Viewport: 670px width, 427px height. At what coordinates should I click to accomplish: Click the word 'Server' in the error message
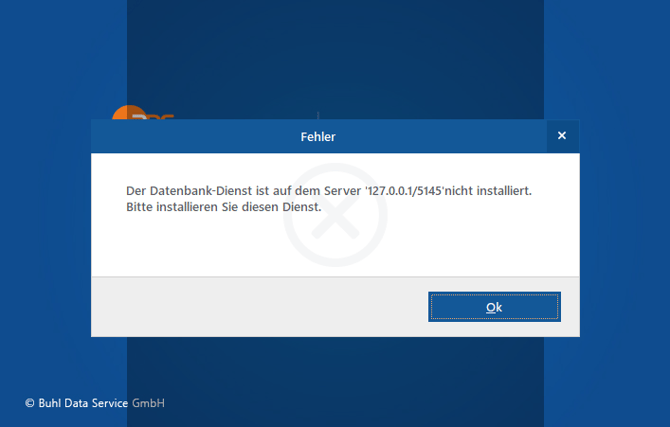click(x=342, y=191)
